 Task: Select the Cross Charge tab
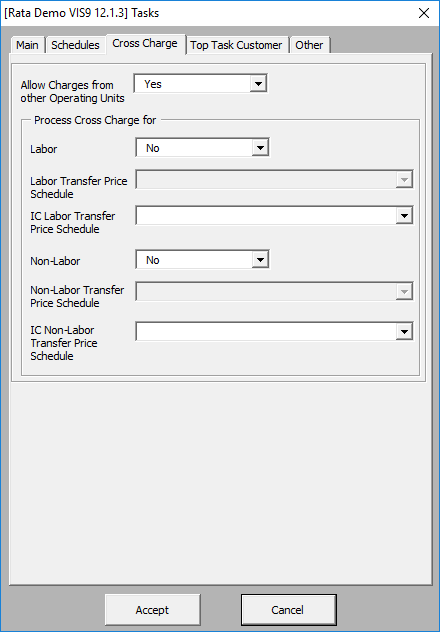pyautogui.click(x=145, y=44)
